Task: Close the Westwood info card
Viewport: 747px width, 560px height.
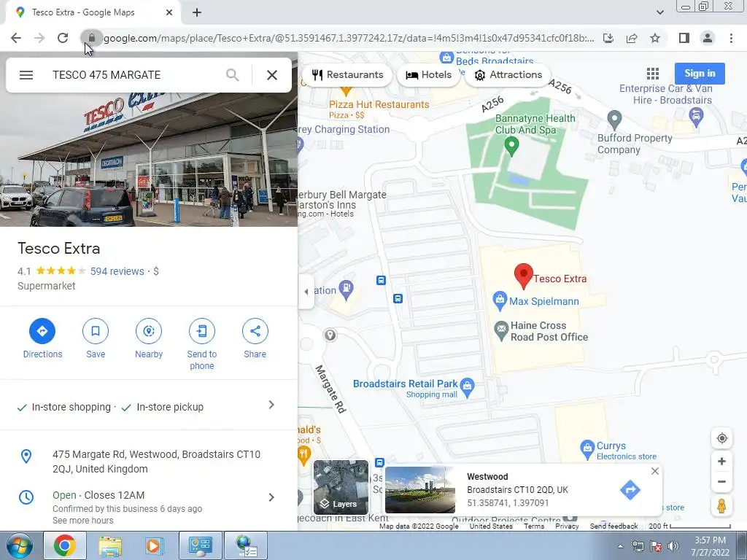Action: coord(655,471)
